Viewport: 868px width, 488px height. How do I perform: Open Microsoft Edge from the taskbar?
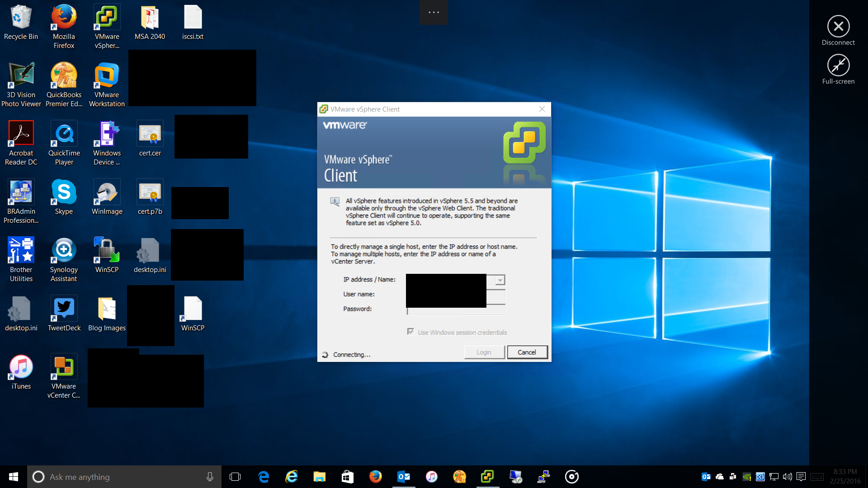tap(264, 477)
